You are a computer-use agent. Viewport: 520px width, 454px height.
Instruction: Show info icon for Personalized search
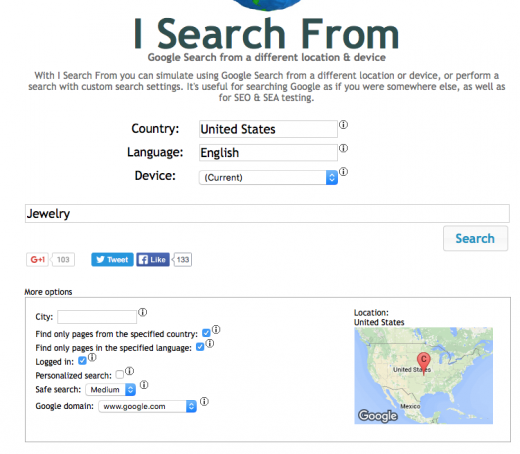tap(129, 371)
